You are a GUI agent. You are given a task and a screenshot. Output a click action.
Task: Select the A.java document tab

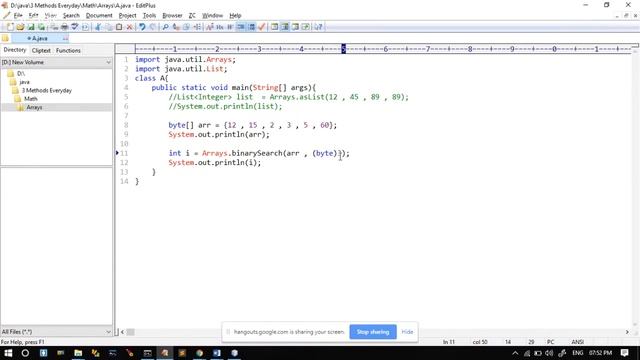(x=40, y=38)
